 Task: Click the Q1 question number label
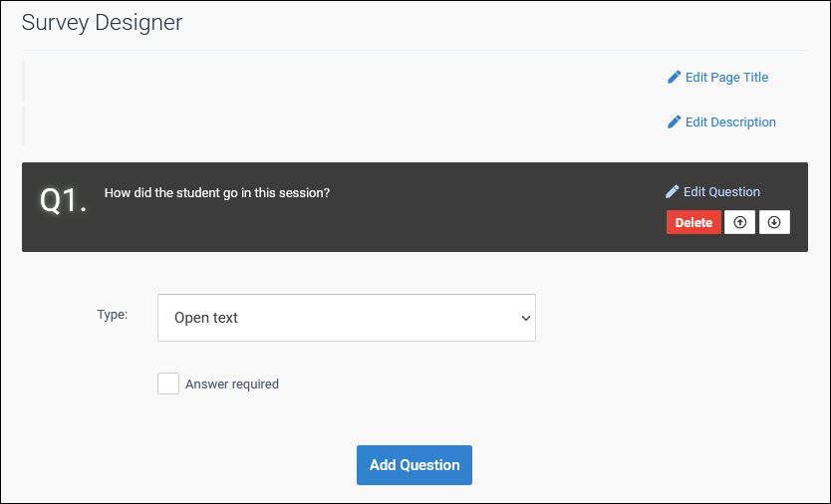pos(63,200)
